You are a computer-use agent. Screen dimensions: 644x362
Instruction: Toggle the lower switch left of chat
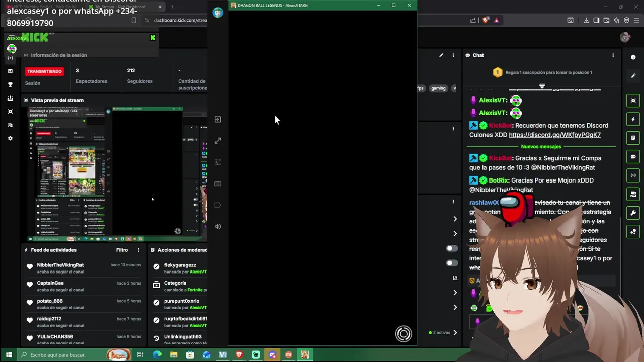pos(452,263)
